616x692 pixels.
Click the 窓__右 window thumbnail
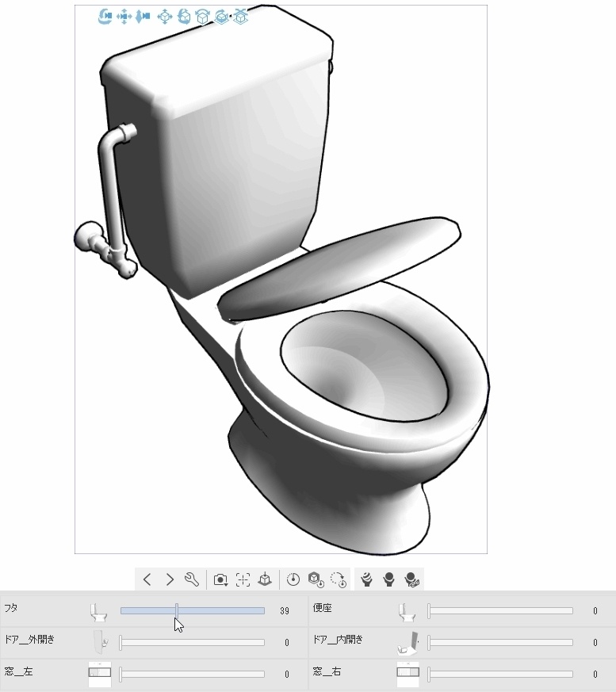click(407, 674)
